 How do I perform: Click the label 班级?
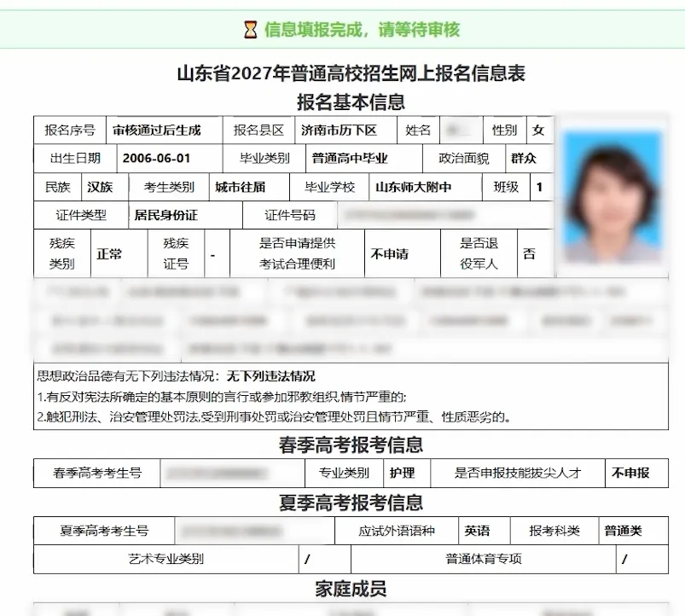(506, 187)
